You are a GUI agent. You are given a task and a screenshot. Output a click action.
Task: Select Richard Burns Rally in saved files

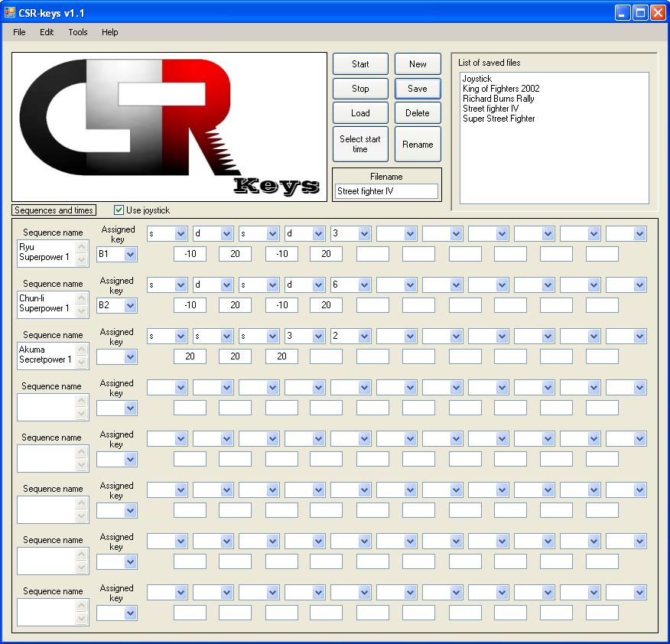[498, 99]
